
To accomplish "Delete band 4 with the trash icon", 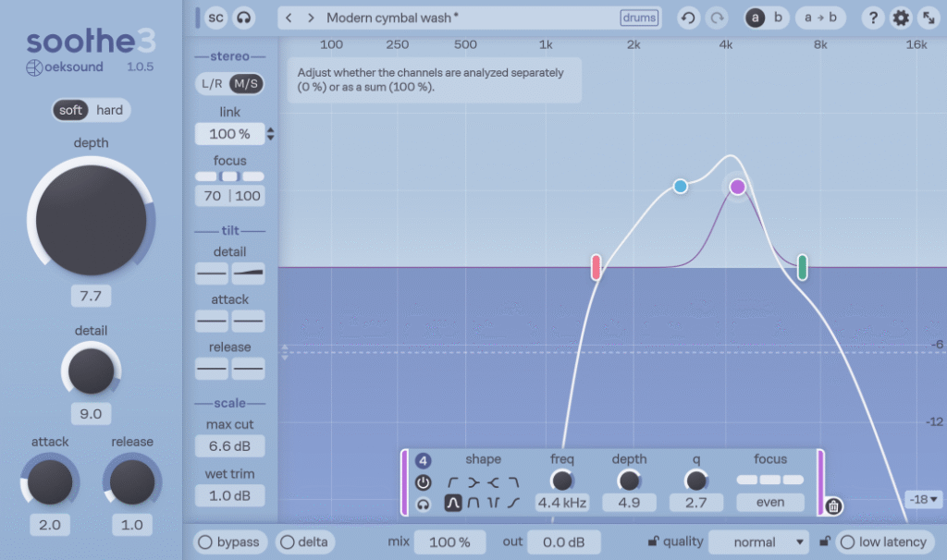I will coord(833,506).
